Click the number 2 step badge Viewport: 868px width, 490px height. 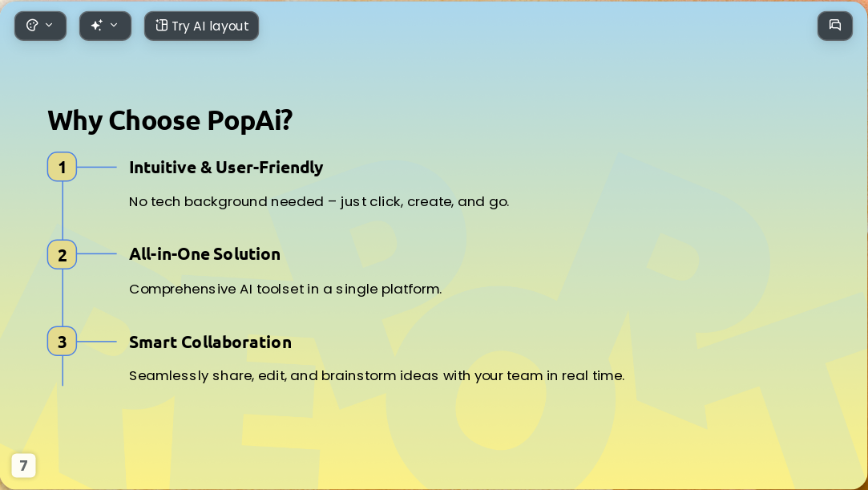click(62, 255)
